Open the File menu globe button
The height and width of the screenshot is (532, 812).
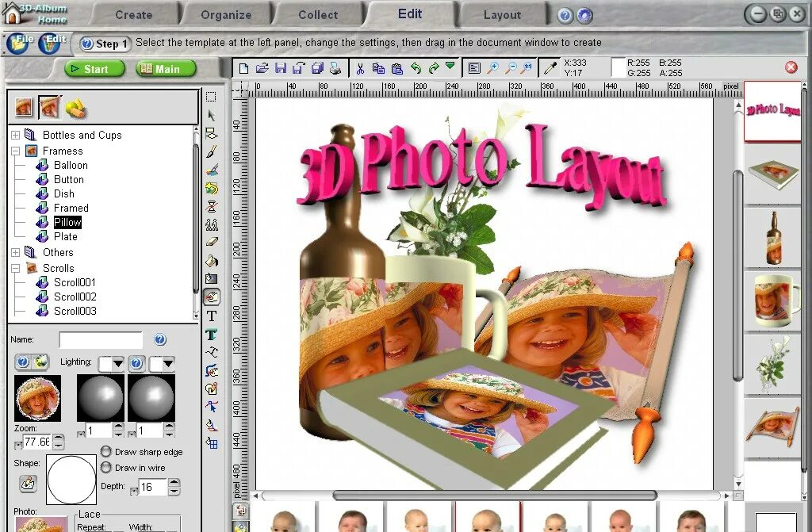(x=18, y=44)
